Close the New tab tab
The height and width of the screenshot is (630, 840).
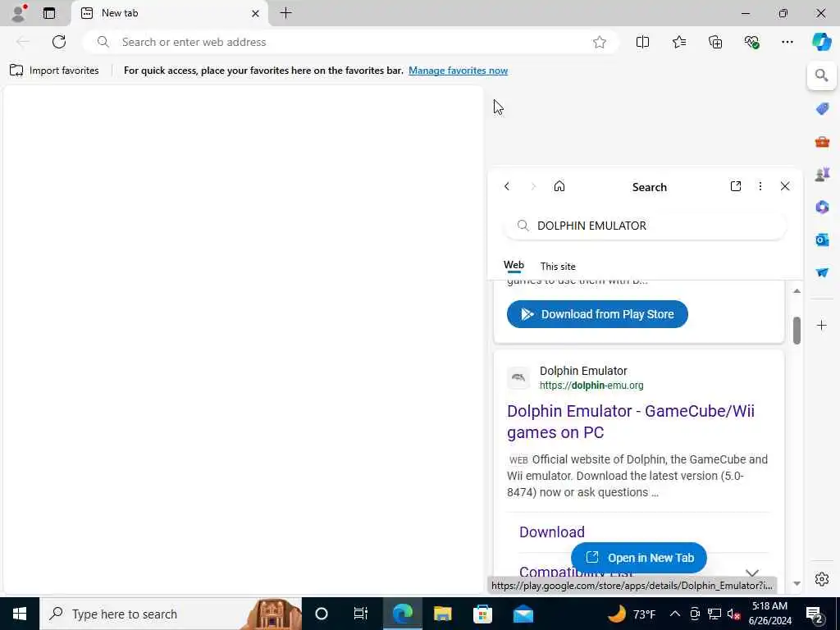(256, 13)
